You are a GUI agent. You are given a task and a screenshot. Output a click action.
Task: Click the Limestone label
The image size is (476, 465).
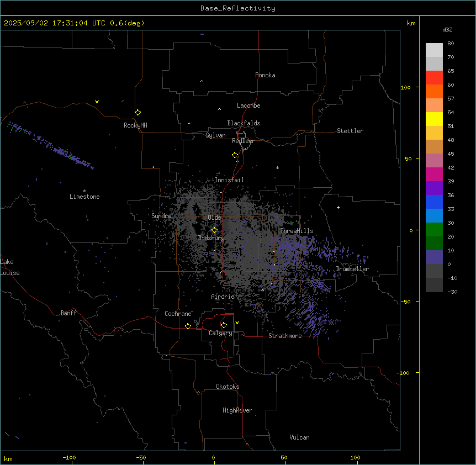click(x=84, y=197)
